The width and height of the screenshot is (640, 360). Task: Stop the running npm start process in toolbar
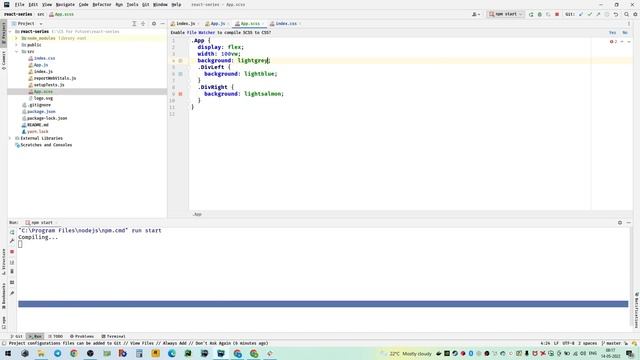pyautogui.click(x=557, y=14)
